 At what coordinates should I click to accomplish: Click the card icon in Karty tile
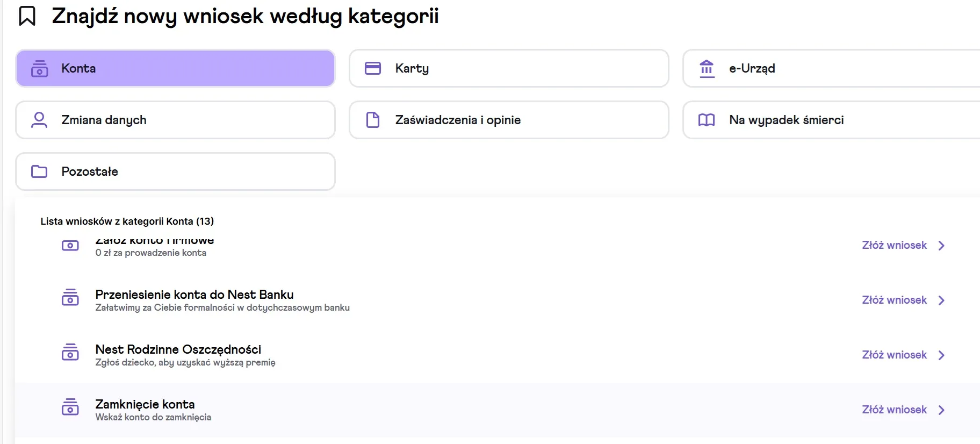point(373,68)
